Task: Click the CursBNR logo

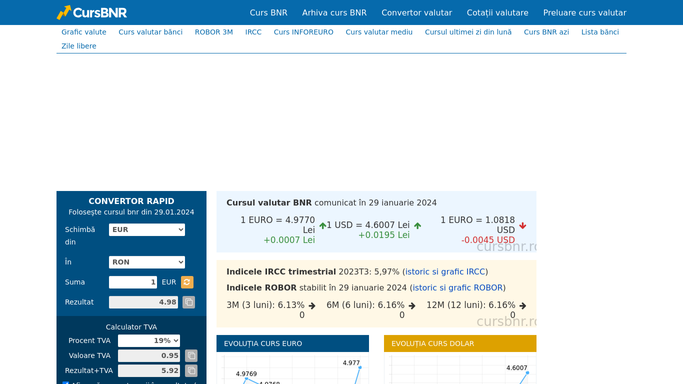Action: (92, 12)
